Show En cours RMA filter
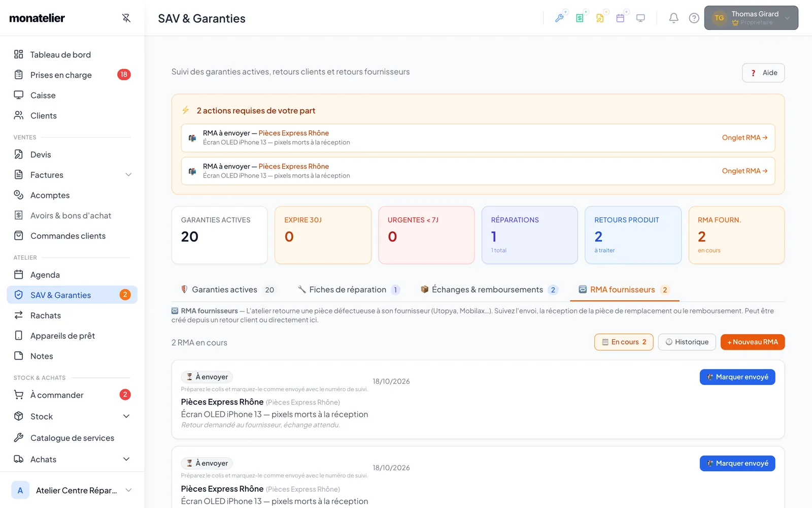 coord(624,342)
